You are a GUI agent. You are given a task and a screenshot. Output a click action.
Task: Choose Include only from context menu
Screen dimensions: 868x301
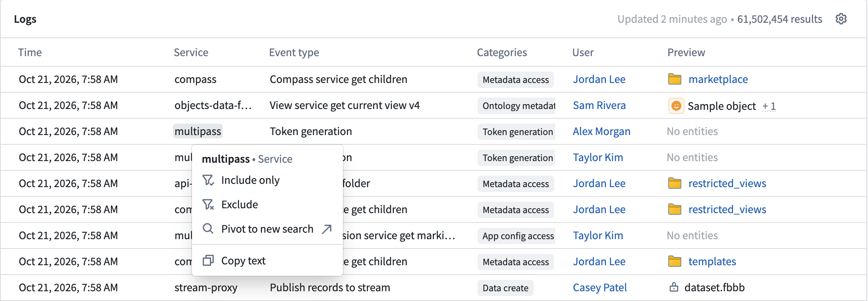[x=267, y=180]
